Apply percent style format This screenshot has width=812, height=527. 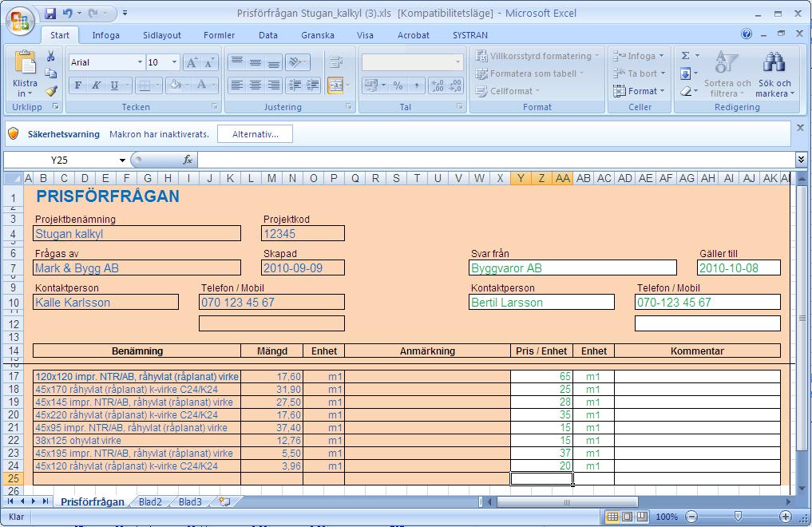point(398,85)
